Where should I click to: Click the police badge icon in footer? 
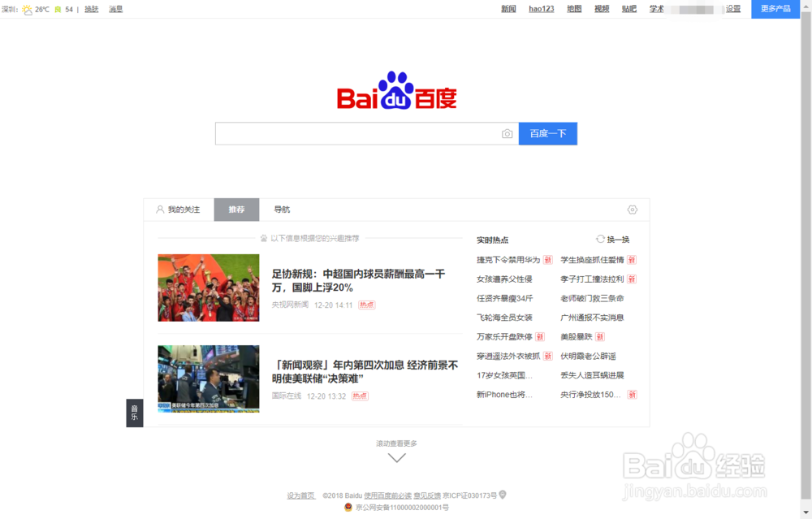[x=348, y=507]
